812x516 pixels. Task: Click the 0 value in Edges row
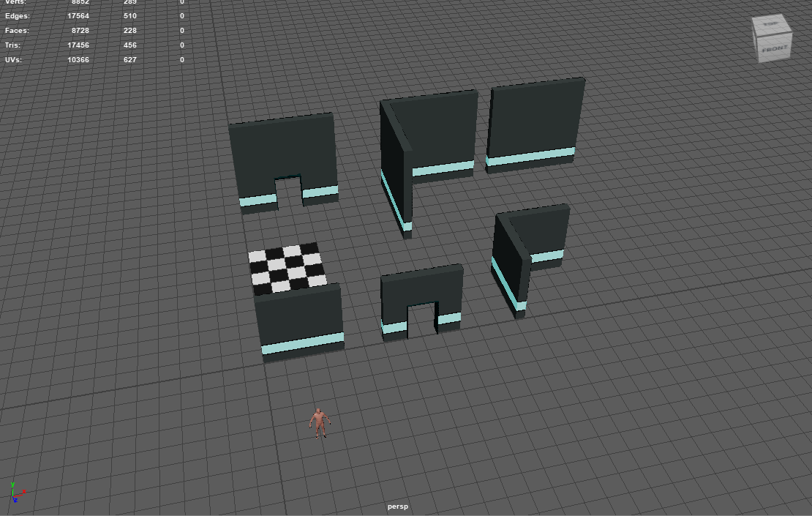click(x=181, y=16)
